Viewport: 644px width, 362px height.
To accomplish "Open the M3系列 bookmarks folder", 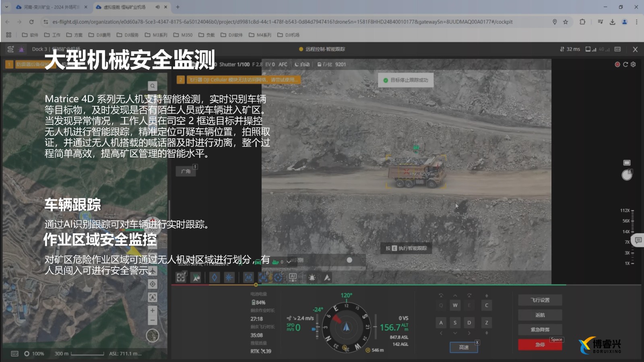I will (x=156, y=35).
